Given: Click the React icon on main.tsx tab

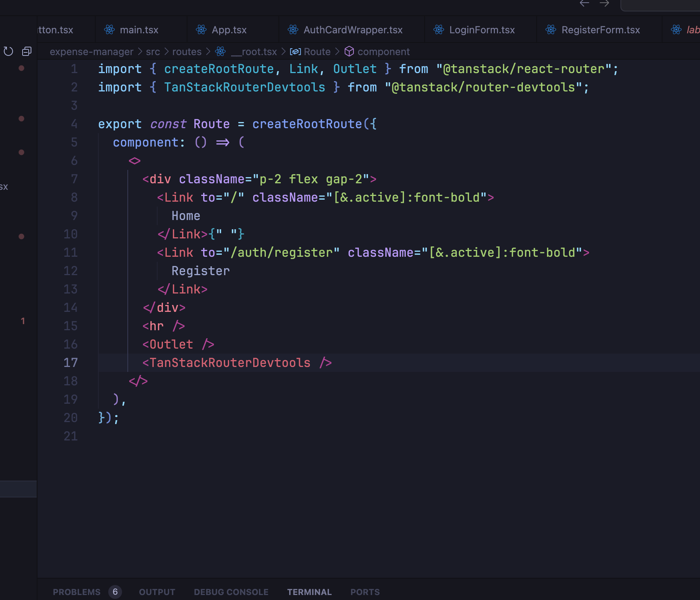Looking at the screenshot, I should pyautogui.click(x=109, y=30).
